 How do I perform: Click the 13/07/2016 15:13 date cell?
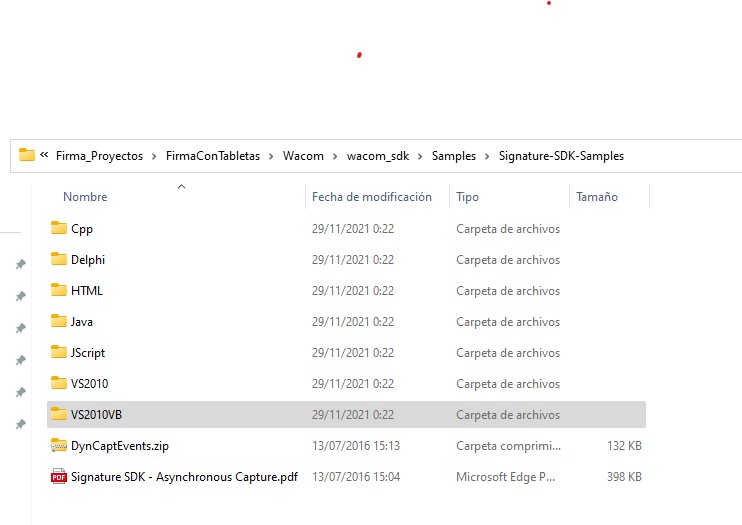pyautogui.click(x=356, y=446)
